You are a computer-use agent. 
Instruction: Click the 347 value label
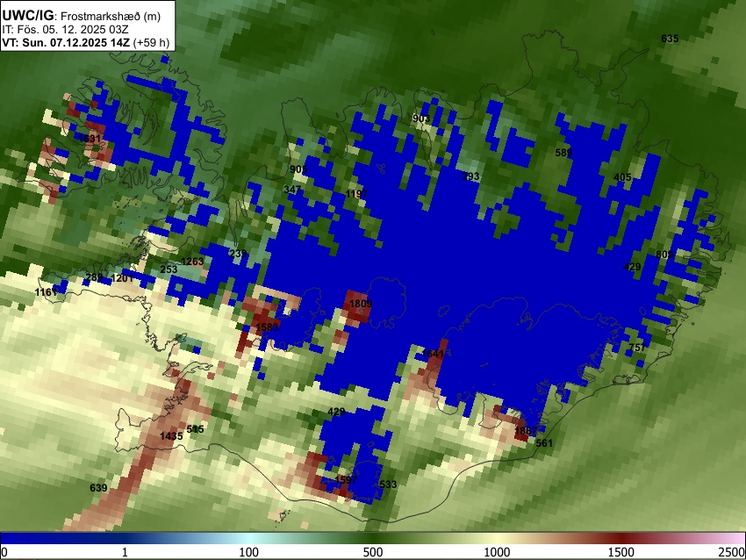click(x=292, y=190)
